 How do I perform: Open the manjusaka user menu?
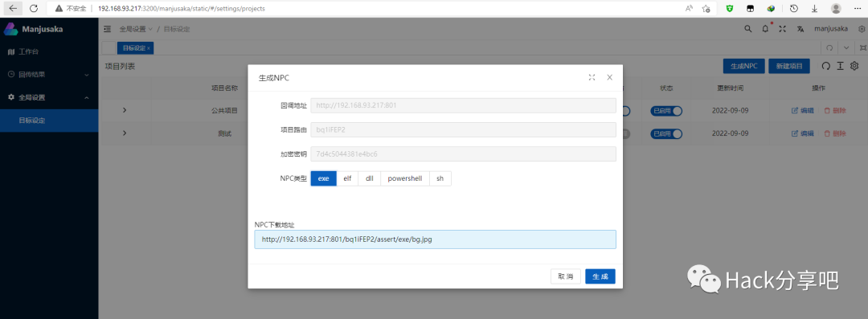coord(830,29)
